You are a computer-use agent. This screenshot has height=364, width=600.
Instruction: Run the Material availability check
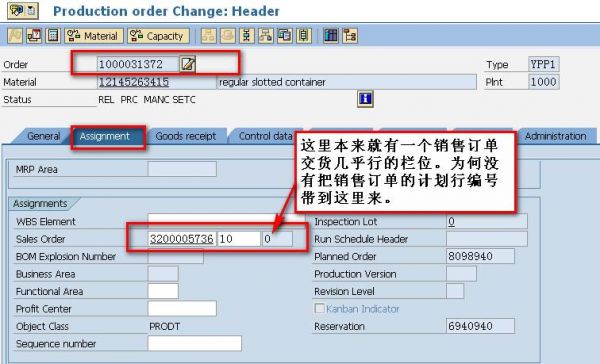click(x=94, y=36)
